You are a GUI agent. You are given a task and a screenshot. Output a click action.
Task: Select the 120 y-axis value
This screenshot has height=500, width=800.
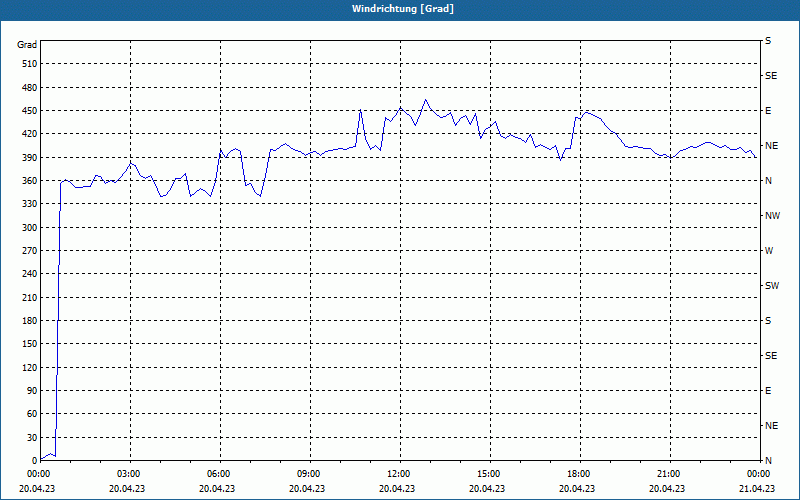[x=30, y=367]
